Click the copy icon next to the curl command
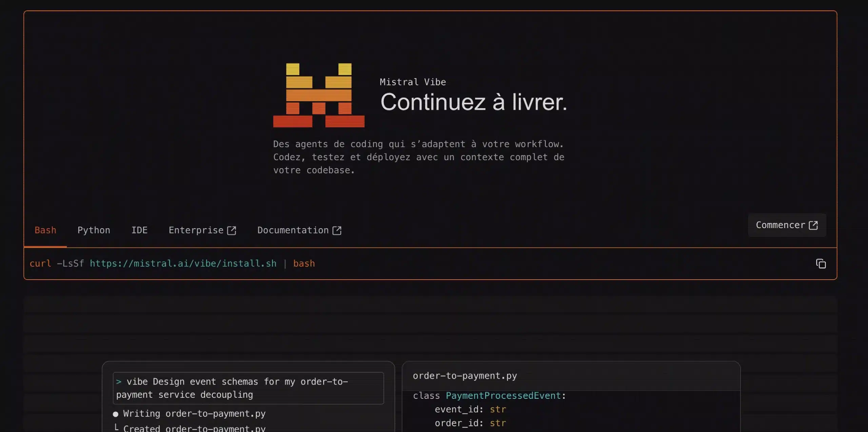 [821, 264]
